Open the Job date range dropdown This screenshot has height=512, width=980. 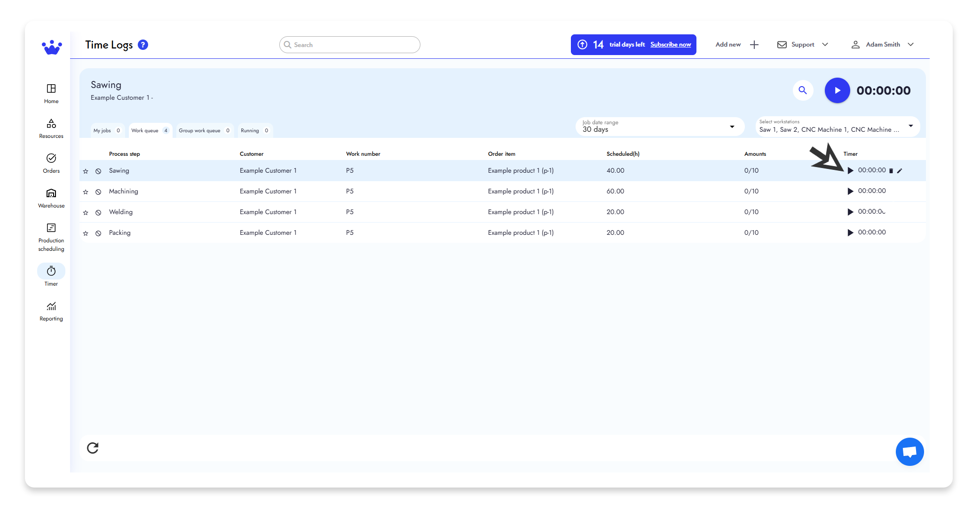point(731,126)
